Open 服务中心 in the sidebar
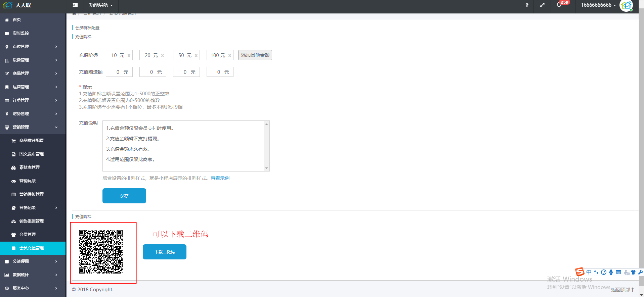 (x=33, y=288)
